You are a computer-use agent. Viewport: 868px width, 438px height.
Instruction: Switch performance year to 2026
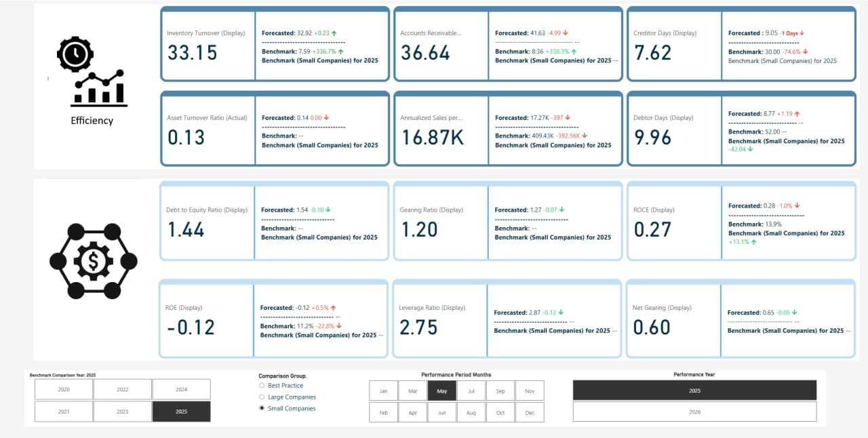(x=694, y=412)
